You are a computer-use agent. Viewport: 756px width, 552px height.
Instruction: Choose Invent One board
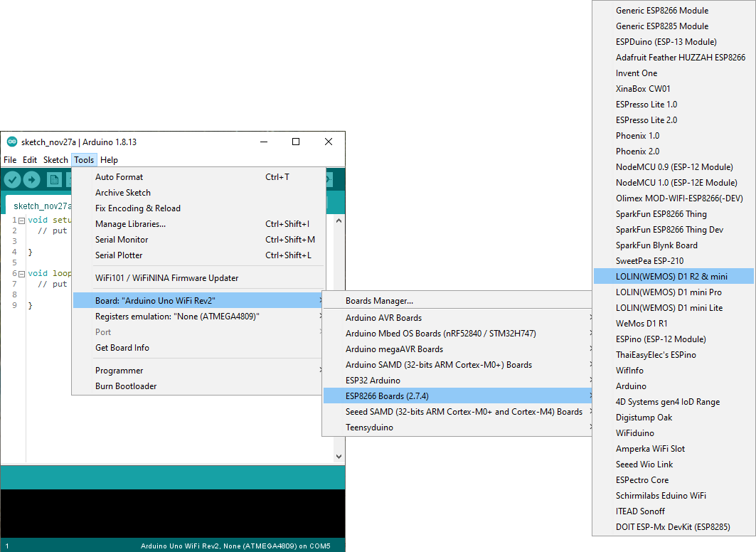click(x=674, y=73)
